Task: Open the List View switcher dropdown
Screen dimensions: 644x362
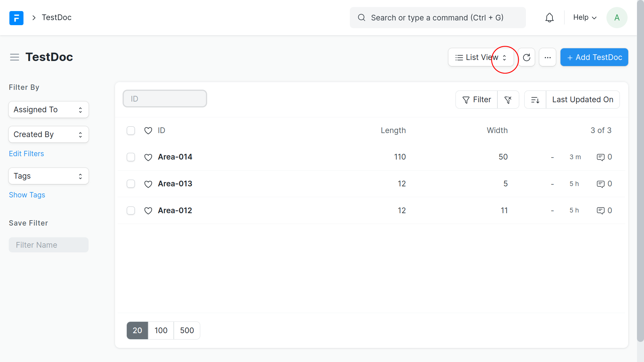Action: coord(481,57)
